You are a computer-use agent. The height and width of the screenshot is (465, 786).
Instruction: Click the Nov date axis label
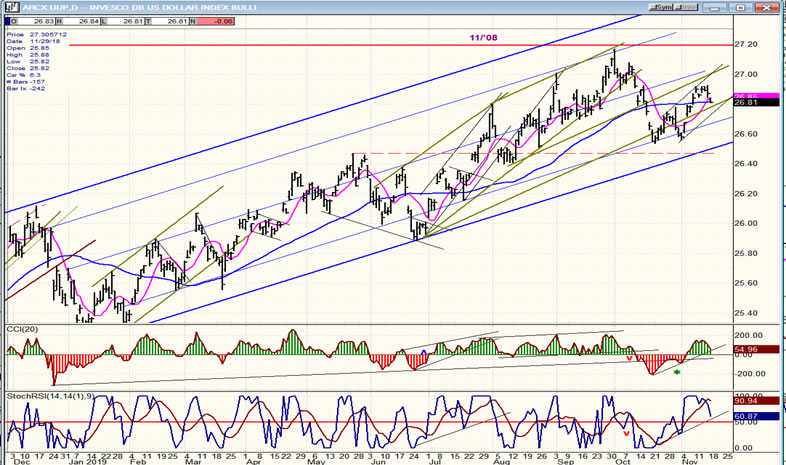pos(690,461)
